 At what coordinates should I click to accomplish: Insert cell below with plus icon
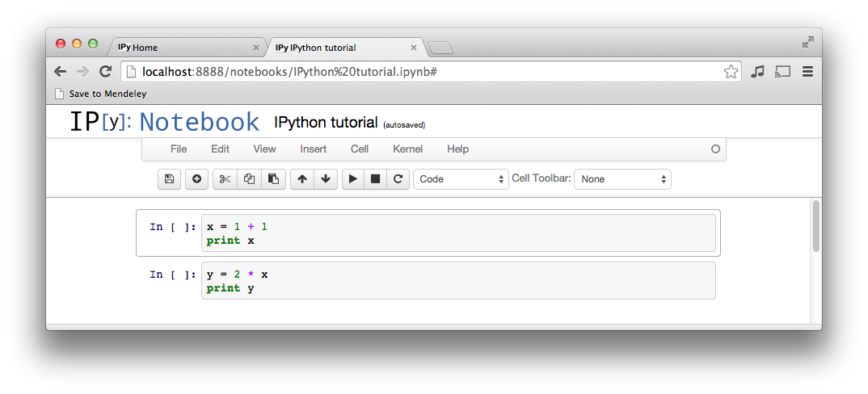coord(196,179)
